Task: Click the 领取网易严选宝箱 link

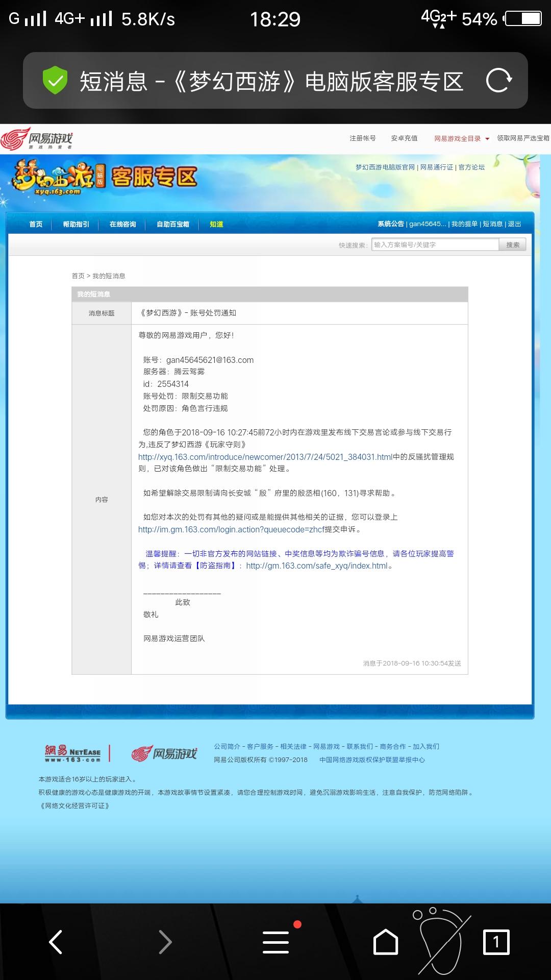Action: [523, 138]
